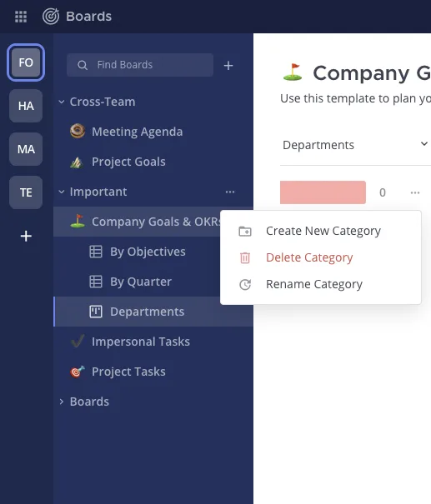
Task: Open the Impersonal Tasks board
Action: coord(153,342)
